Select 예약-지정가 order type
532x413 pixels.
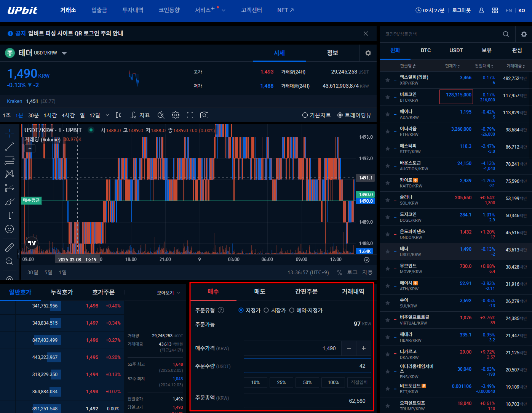pyautogui.click(x=292, y=310)
